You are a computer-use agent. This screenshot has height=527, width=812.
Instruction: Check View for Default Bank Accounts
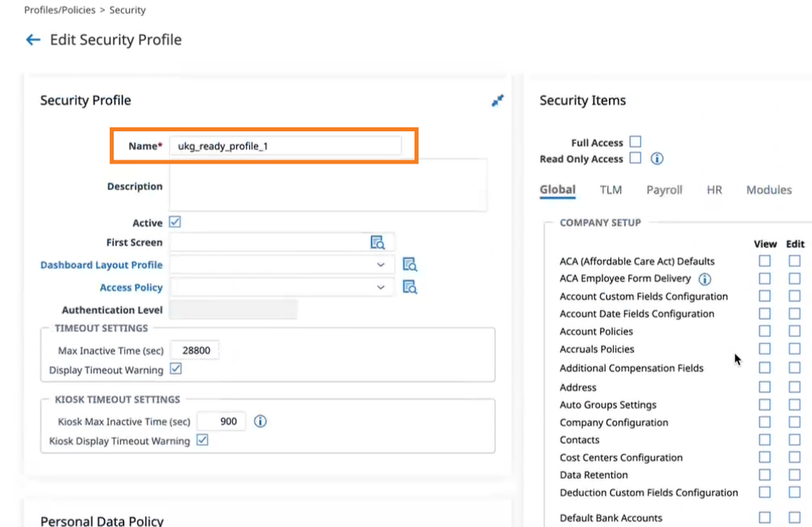[764, 517]
